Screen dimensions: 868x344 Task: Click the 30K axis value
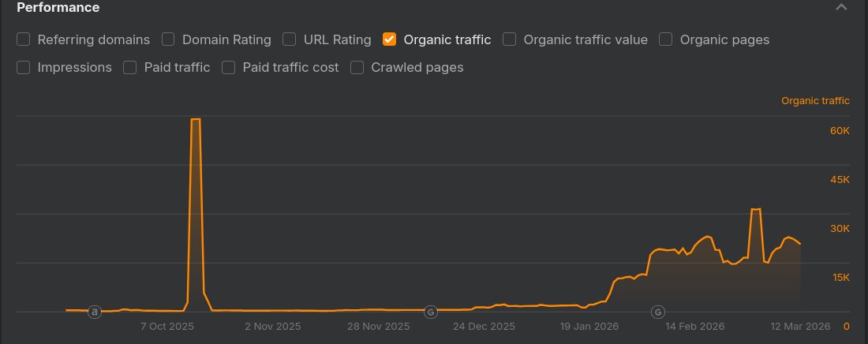(x=840, y=229)
